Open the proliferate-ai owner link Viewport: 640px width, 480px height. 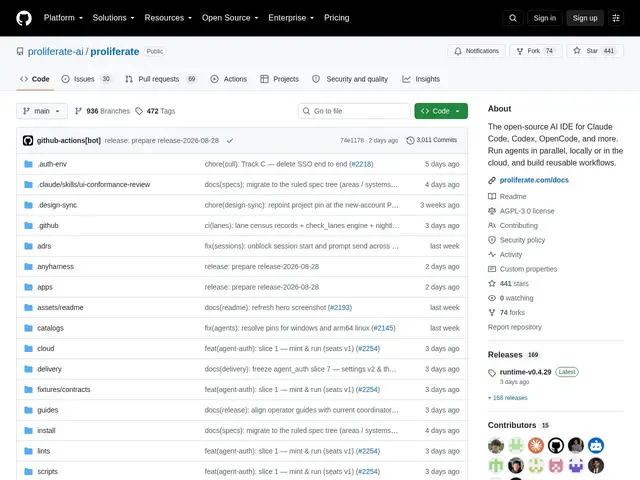[x=56, y=51]
